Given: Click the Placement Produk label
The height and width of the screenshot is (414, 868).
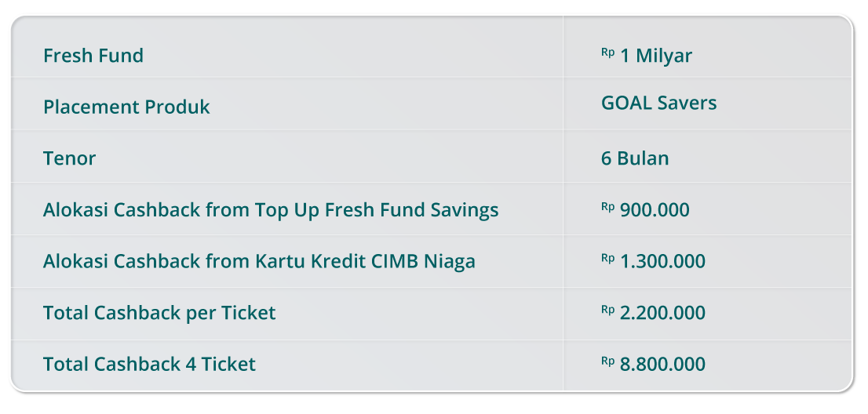Looking at the screenshot, I should click(126, 107).
